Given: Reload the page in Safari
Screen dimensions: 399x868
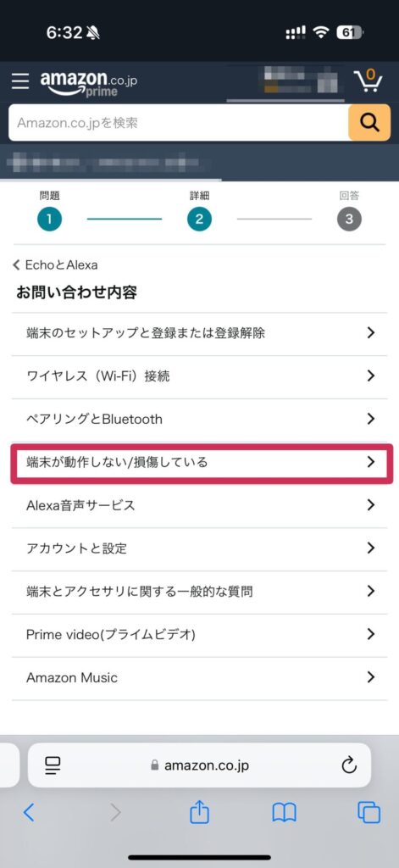Looking at the screenshot, I should 349,765.
